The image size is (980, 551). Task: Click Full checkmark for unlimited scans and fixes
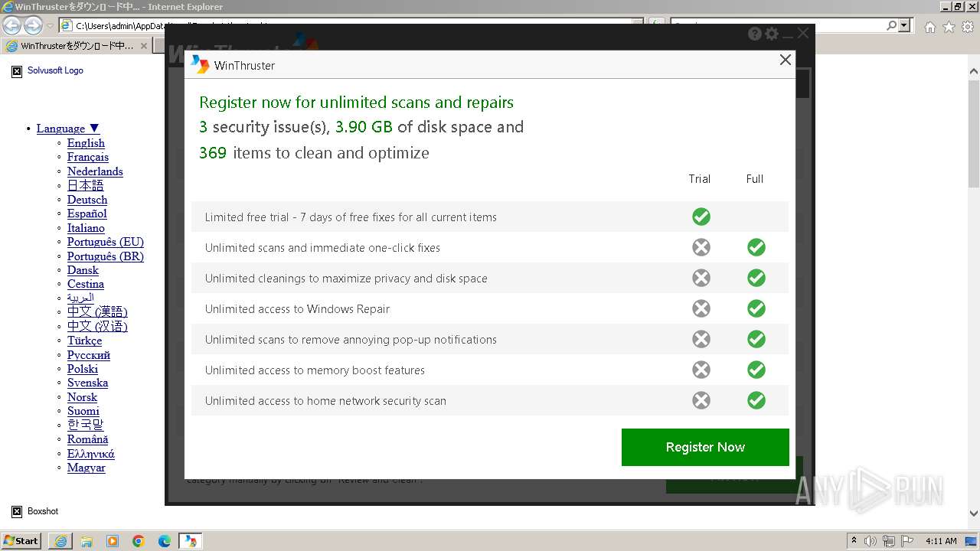click(756, 247)
